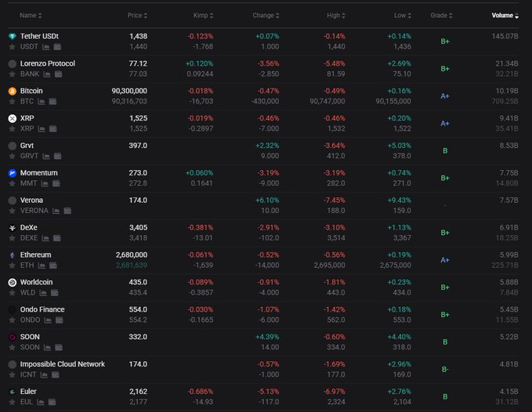
Task: Click Momentum's volume value 7.75B
Action: (508, 173)
